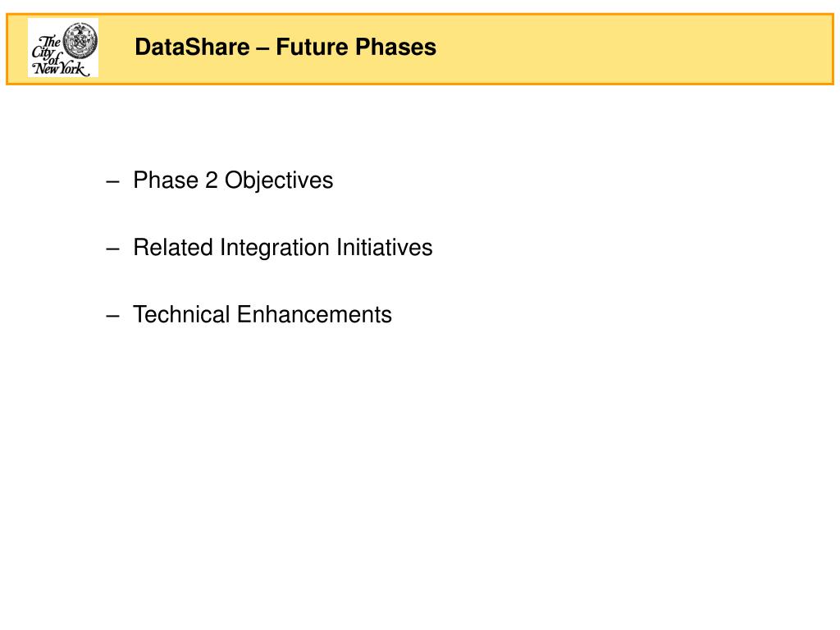Click the City of New York logo
The image size is (840, 630).
click(x=63, y=48)
